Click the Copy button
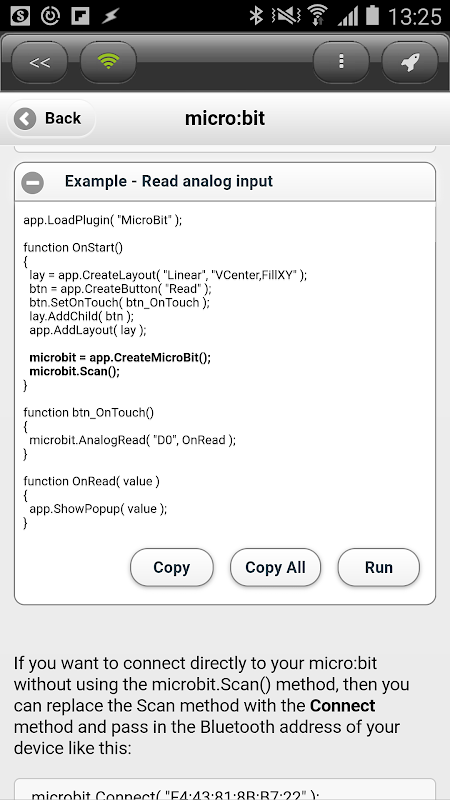Image resolution: width=450 pixels, height=800 pixels. click(172, 567)
